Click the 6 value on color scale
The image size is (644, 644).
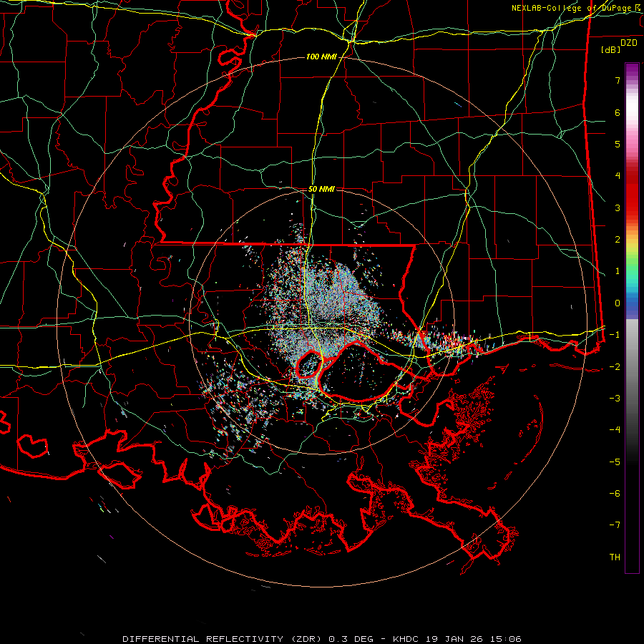[x=618, y=112]
